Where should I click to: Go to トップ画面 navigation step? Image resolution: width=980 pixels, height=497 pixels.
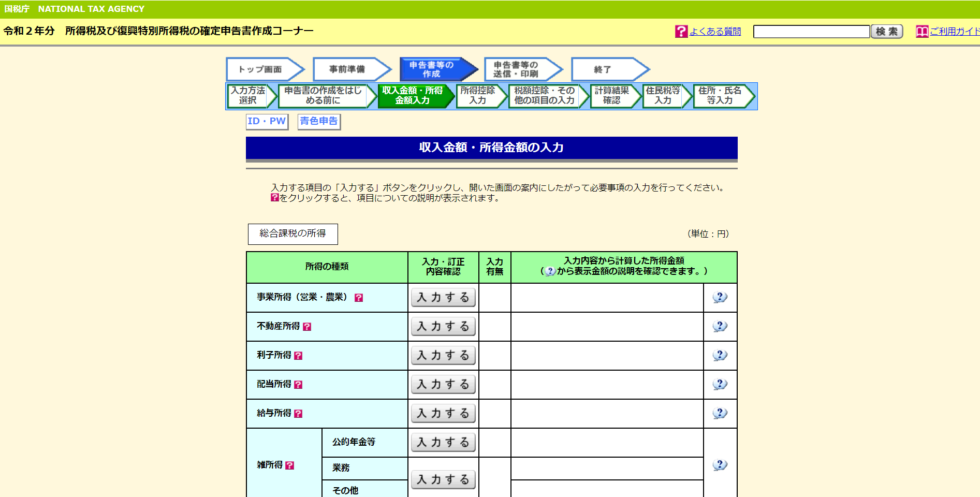click(261, 69)
